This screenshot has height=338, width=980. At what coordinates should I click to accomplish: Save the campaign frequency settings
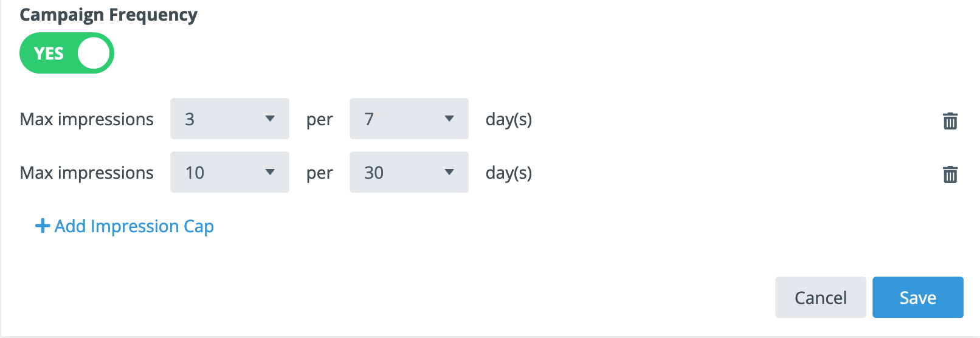(917, 297)
